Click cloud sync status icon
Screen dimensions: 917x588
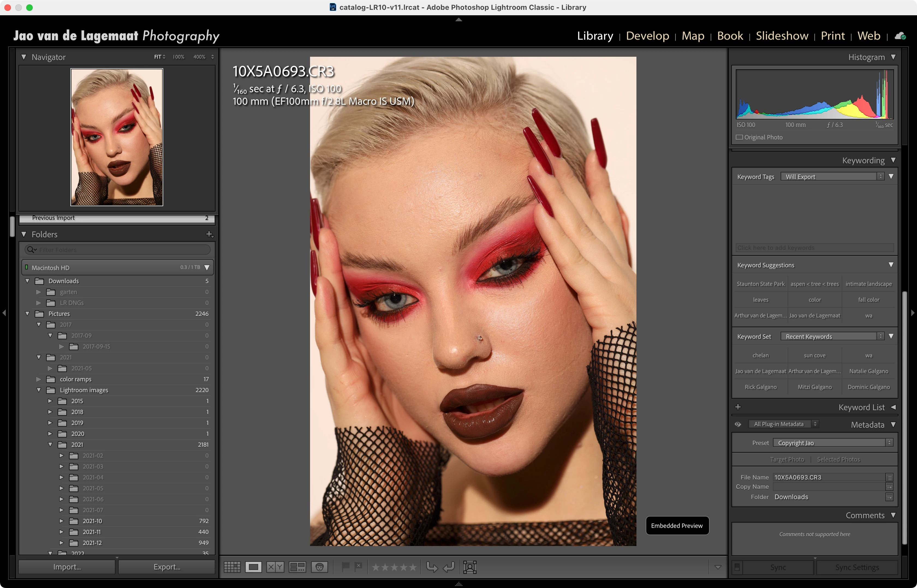click(x=900, y=36)
